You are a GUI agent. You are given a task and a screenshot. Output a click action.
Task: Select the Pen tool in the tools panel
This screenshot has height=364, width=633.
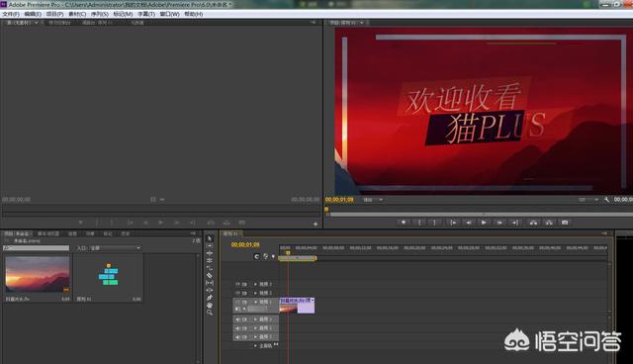[x=210, y=298]
